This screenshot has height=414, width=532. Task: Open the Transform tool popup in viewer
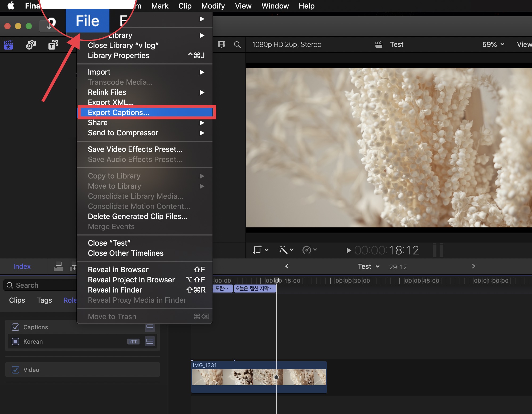point(260,250)
